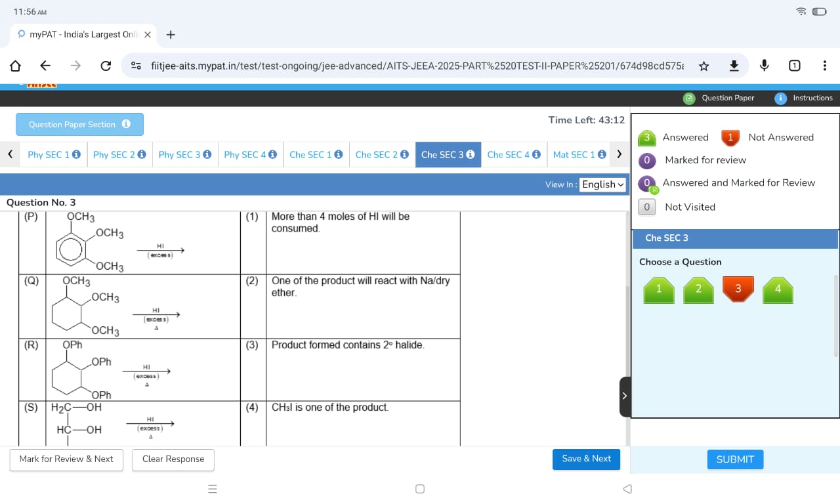The height and width of the screenshot is (504, 840).
Task: Click the Clear Response button
Action: tap(173, 459)
